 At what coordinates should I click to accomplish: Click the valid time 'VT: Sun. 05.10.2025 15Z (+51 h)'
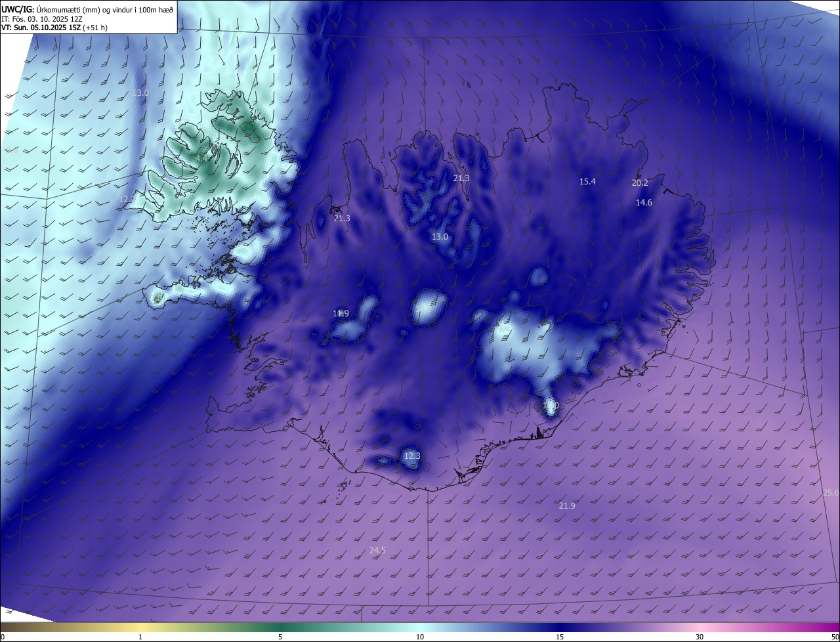pyautogui.click(x=54, y=28)
